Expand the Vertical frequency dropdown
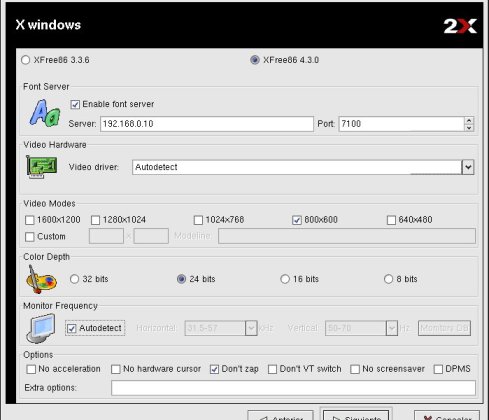Screen dimensions: 489x420 pos(392,328)
